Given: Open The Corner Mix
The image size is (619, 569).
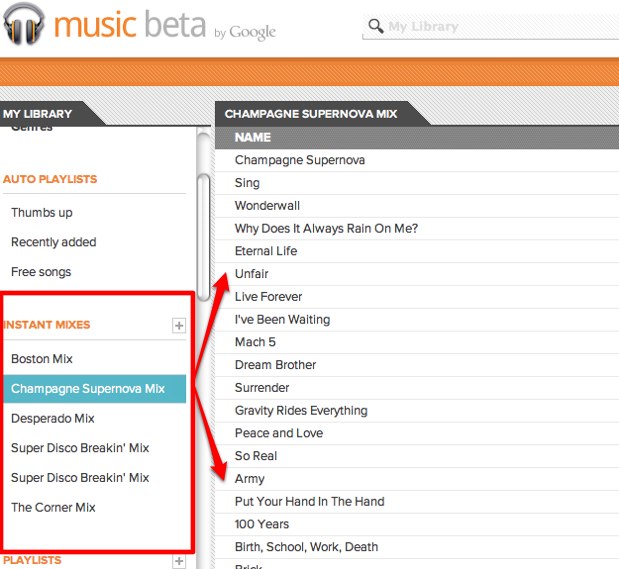Looking at the screenshot, I should click(x=53, y=507).
